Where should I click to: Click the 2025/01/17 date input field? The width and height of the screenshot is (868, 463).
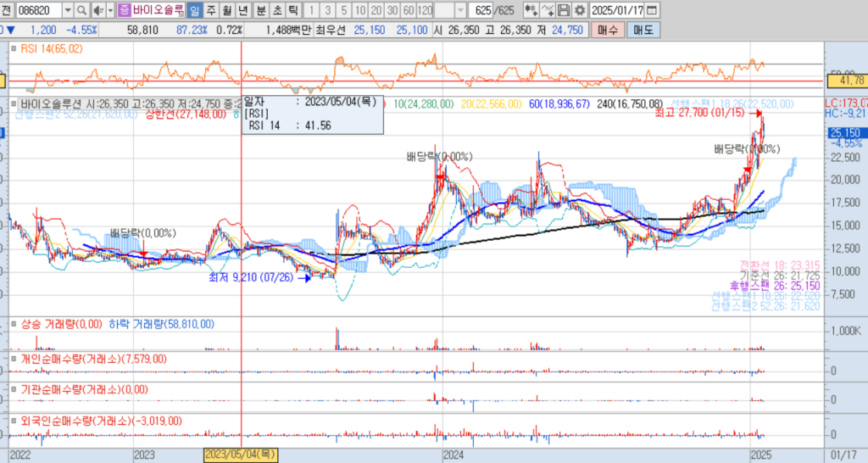618,10
